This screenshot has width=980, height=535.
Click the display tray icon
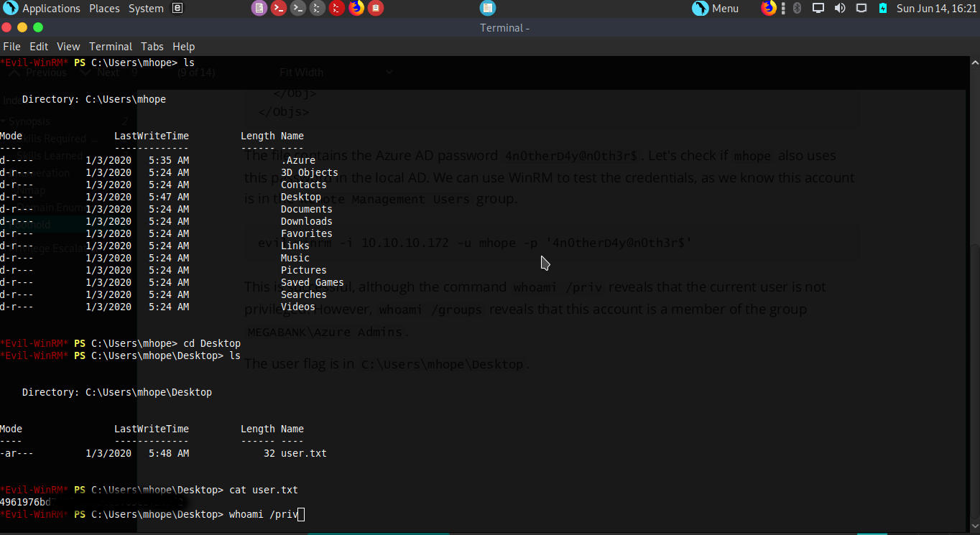pos(818,8)
